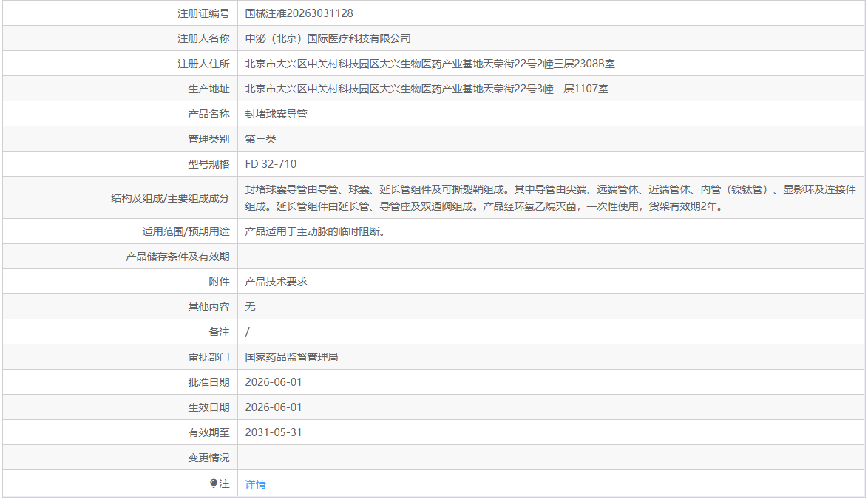Select 2026-06-01 in the 生效日期 row
868x499 pixels.
pos(274,407)
